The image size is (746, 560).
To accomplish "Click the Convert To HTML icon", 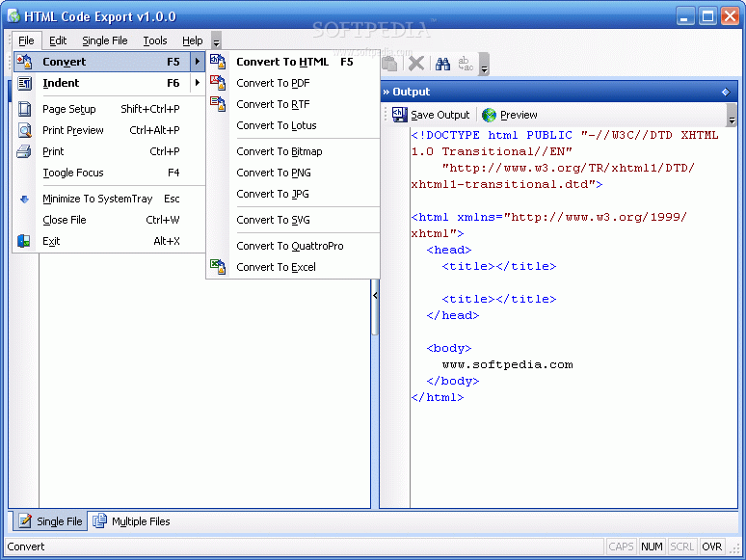I will click(218, 62).
